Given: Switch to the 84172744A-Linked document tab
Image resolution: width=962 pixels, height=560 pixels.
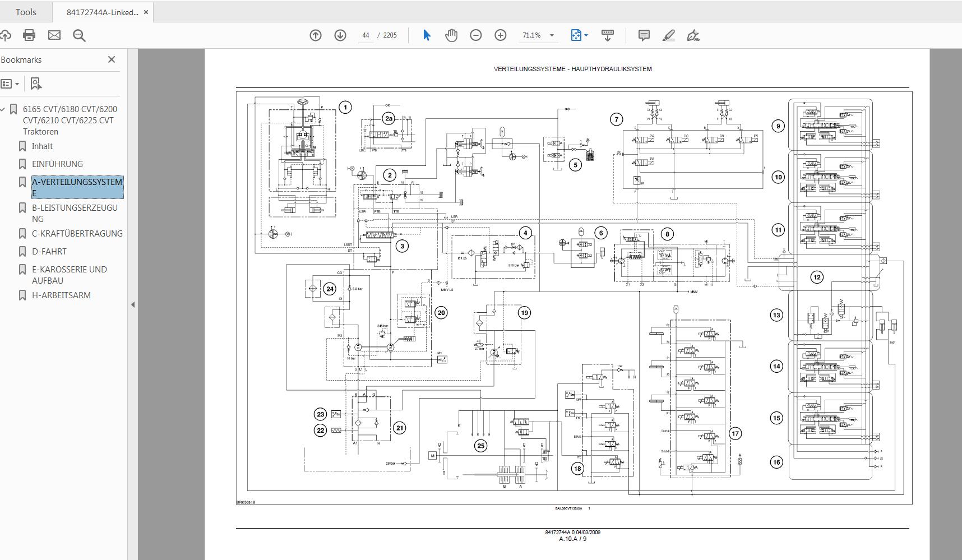Looking at the screenshot, I should (102, 12).
